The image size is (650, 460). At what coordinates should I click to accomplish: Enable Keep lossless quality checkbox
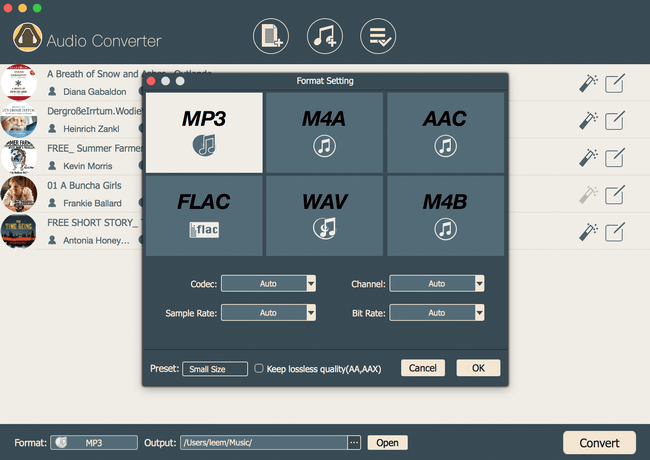click(259, 368)
